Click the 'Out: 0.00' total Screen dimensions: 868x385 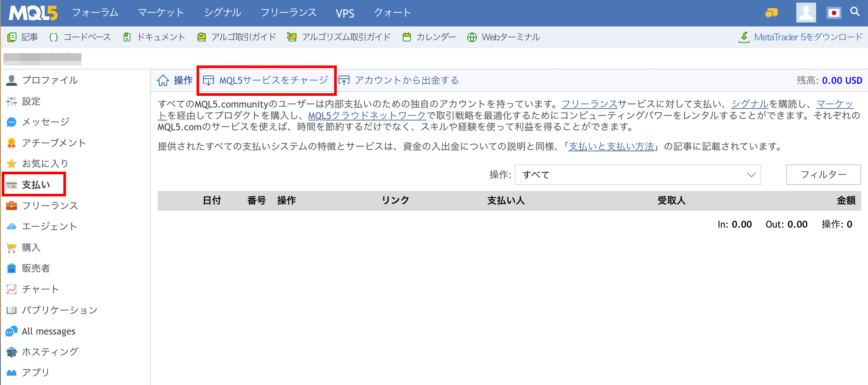[x=786, y=225]
